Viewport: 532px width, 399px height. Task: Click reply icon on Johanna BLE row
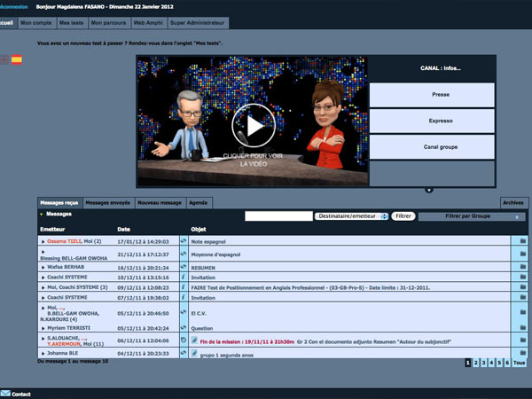(184, 353)
